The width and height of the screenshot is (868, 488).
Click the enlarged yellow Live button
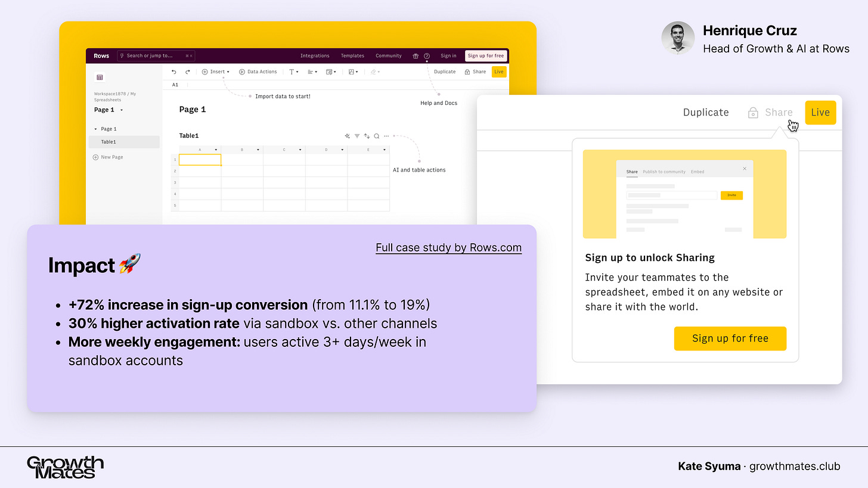pos(820,113)
